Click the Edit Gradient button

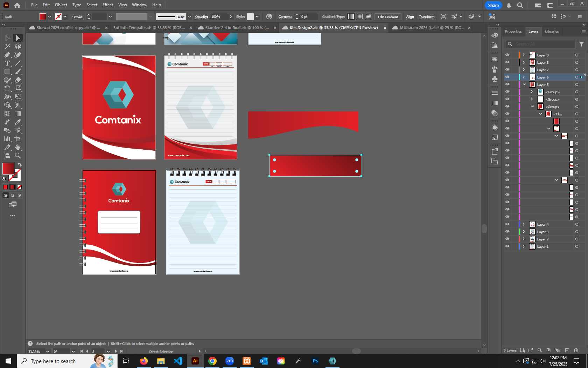388,17
